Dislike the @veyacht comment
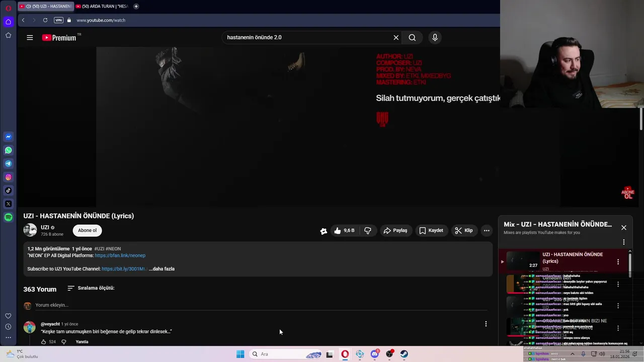The height and width of the screenshot is (362, 644). coord(64,342)
